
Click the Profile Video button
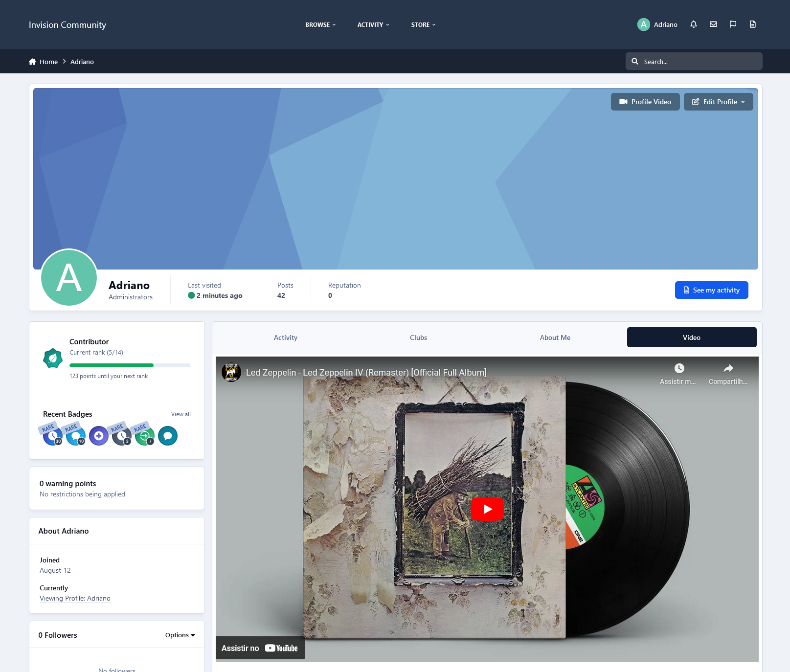coord(645,102)
